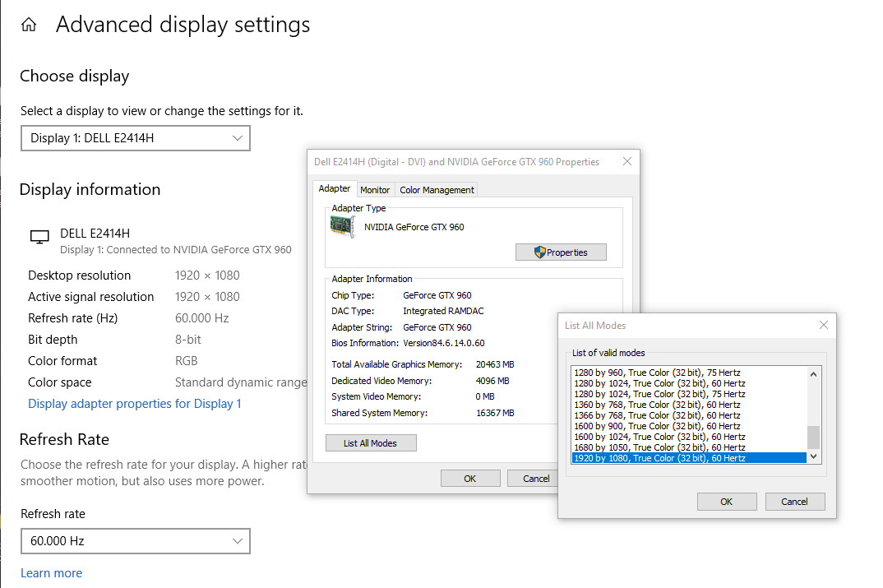
Task: Select mode 1280 by 1024, 75 Hertz
Action: point(689,394)
